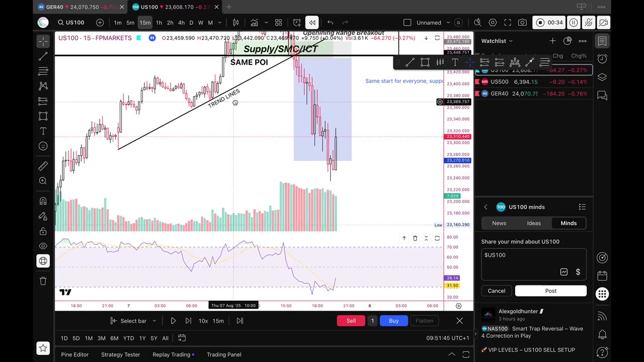This screenshot has height=362, width=644.
Task: Stop the screen recording at 00:34
Action: pos(549,23)
